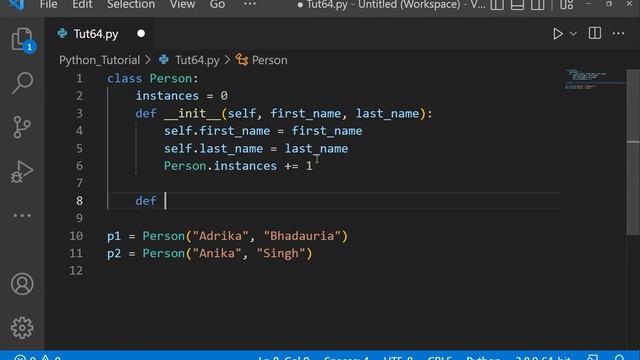
Task: Click line number 1 in gutter
Action: [79, 78]
